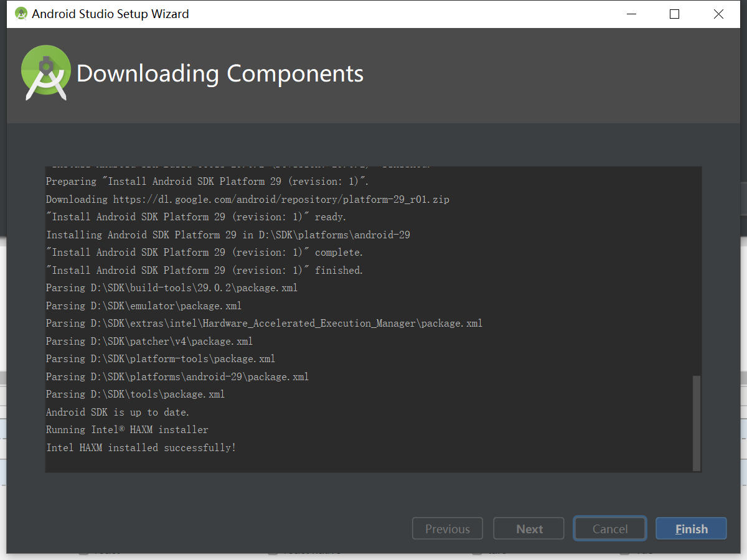Viewport: 747px width, 560px height.
Task: Minimize the Setup Wizard window
Action: click(x=630, y=14)
